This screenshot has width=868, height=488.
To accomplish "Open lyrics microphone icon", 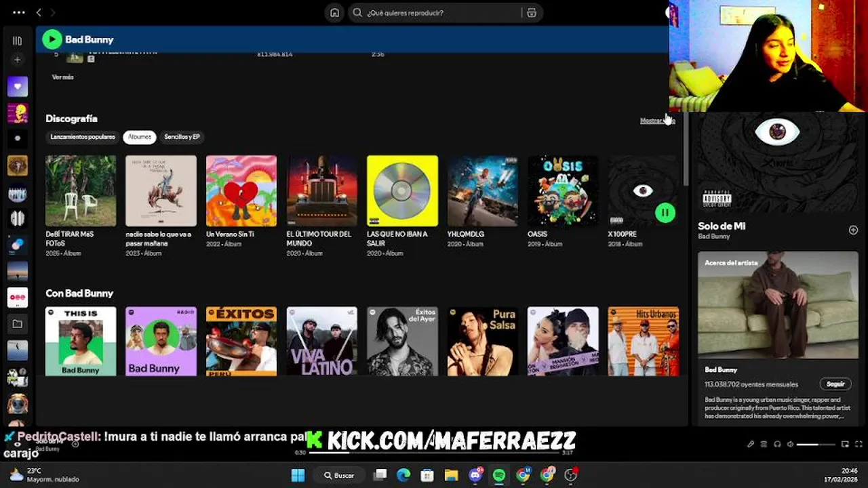I will tap(751, 445).
